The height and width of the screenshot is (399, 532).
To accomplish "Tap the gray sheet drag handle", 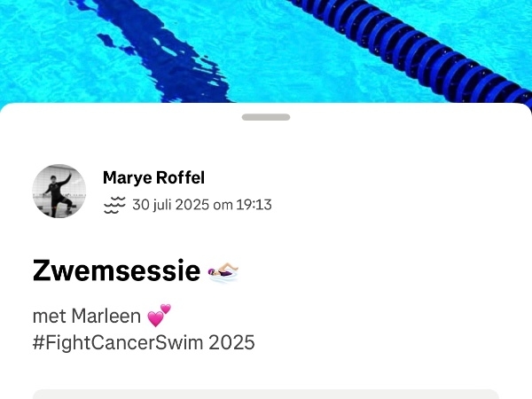I will [266, 117].
